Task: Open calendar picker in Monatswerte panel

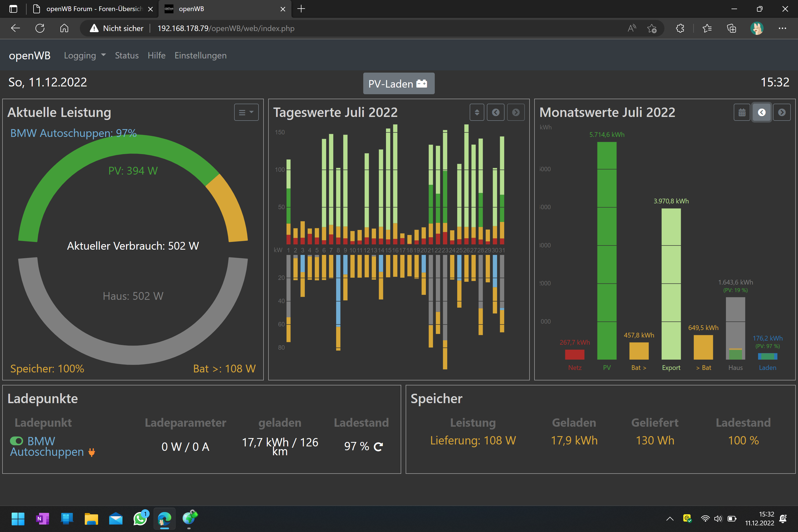Action: tap(742, 112)
